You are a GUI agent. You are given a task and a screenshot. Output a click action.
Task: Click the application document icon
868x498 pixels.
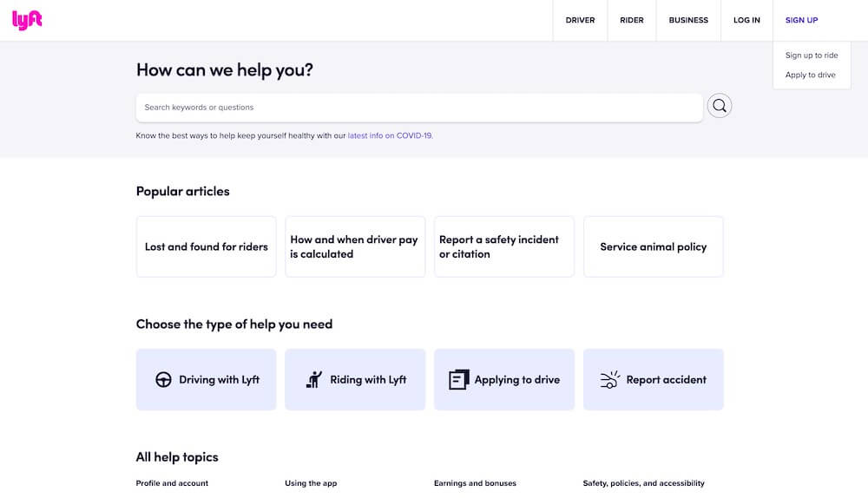[x=458, y=380]
